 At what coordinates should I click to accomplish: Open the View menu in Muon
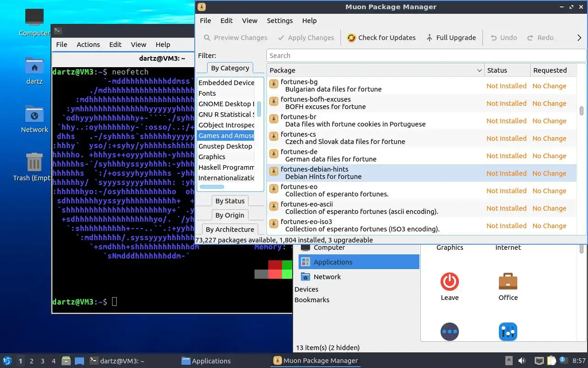click(250, 21)
